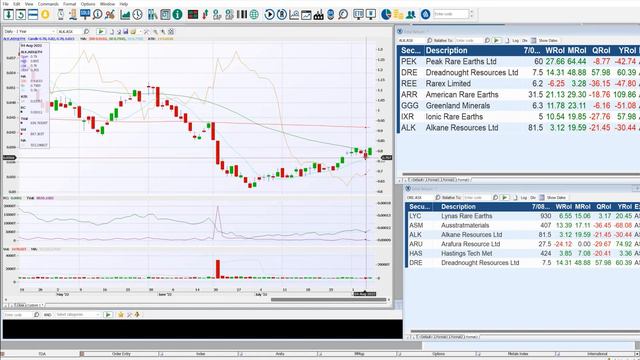The width and height of the screenshot is (640, 360).
Task: Click the circular play button icon
Action: [269, 15]
